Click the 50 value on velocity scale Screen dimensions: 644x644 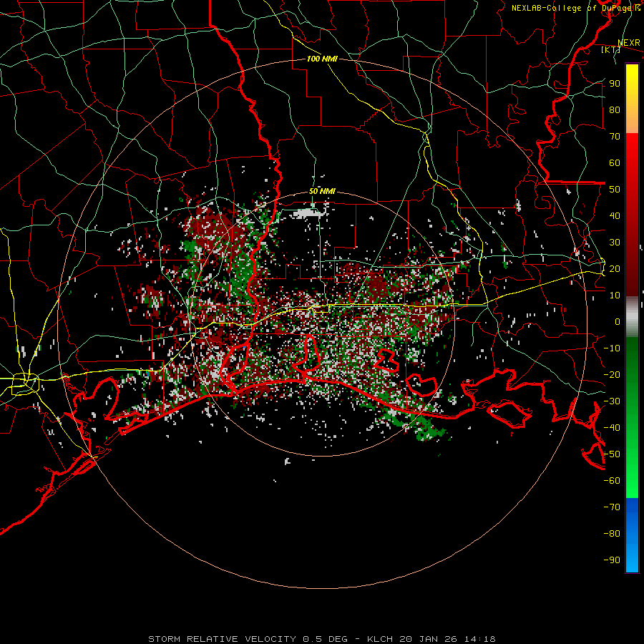tap(615, 190)
